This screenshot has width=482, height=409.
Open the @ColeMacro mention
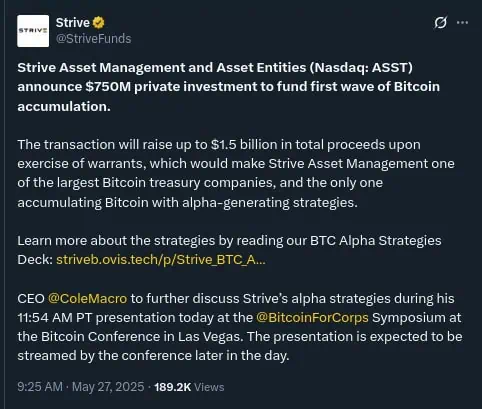pyautogui.click(x=87, y=298)
